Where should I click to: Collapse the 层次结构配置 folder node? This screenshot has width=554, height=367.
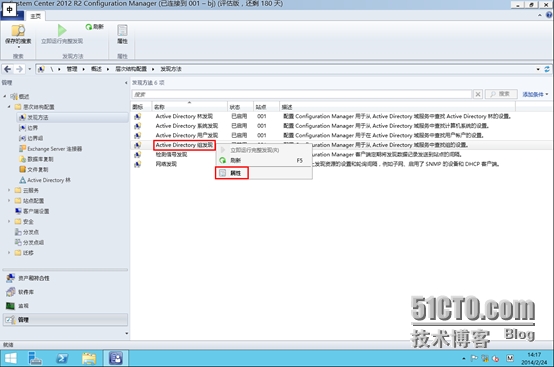[9, 107]
